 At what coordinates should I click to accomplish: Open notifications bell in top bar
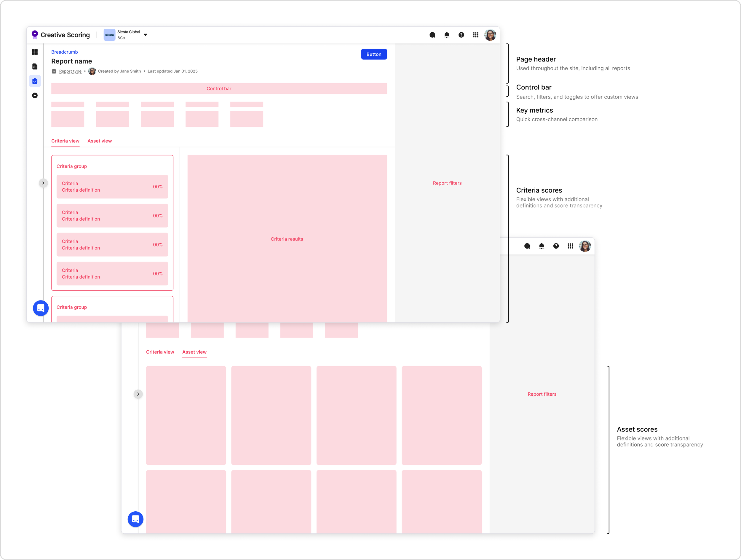447,35
